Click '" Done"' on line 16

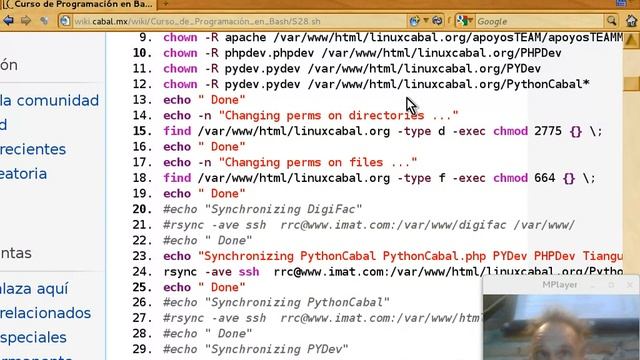pos(222,147)
